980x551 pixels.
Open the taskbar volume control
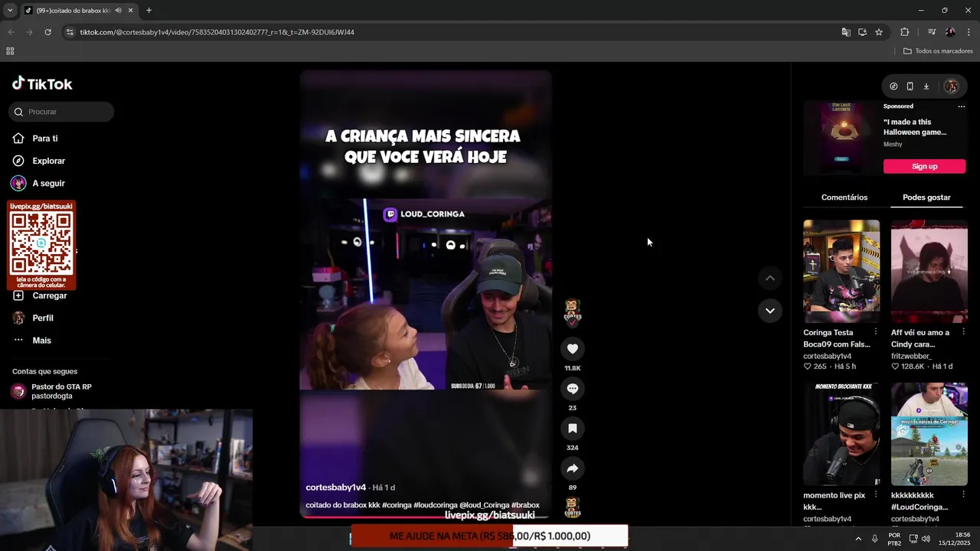(x=926, y=539)
